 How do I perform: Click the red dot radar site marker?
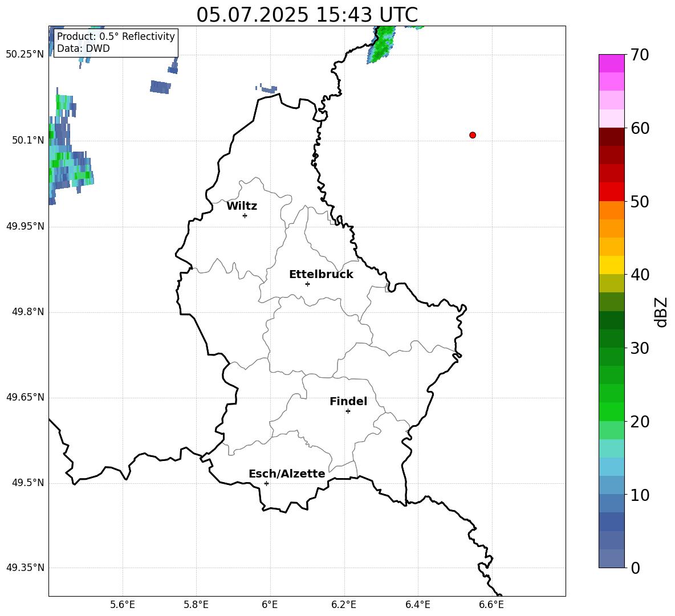pyautogui.click(x=473, y=135)
